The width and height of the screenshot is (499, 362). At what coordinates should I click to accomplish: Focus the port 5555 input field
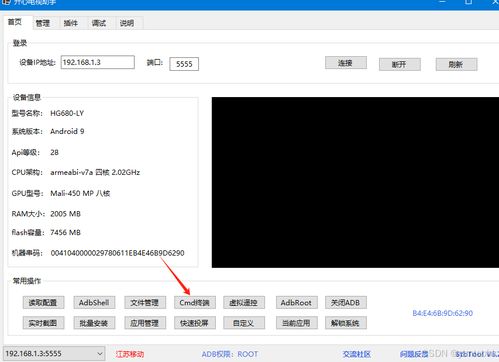pos(184,64)
